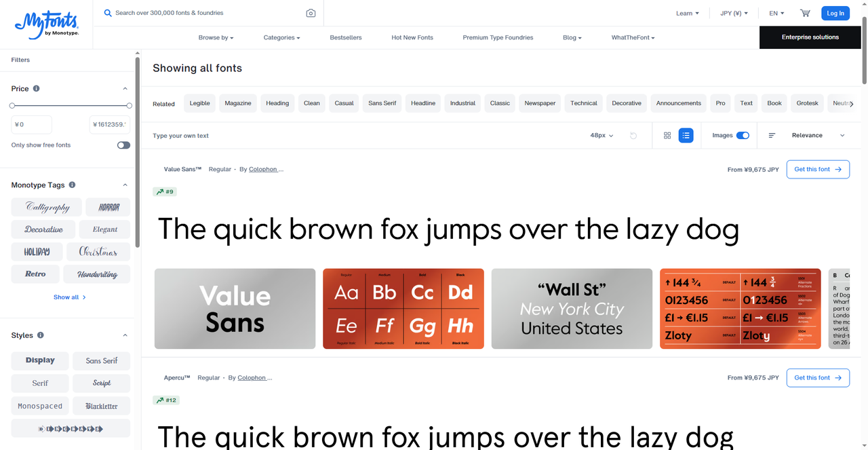This screenshot has width=868, height=450.
Task: Switch to grid view layout
Action: point(667,136)
